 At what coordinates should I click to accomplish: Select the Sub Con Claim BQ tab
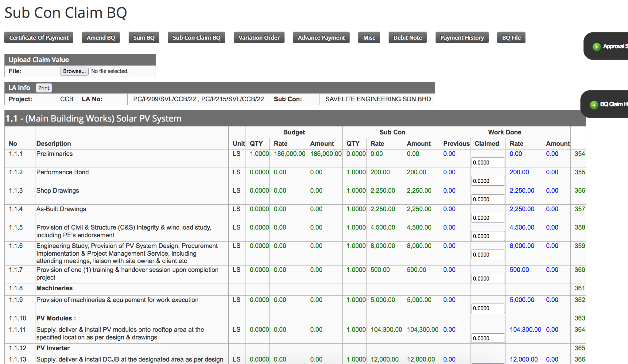pyautogui.click(x=196, y=37)
